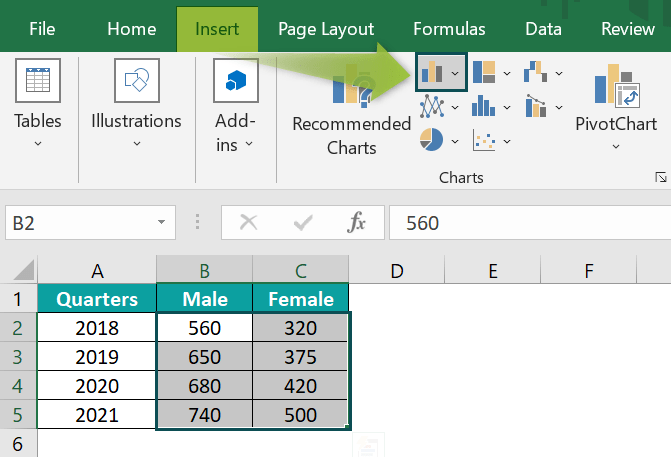
Task: Switch to the Review tab
Action: (x=628, y=29)
